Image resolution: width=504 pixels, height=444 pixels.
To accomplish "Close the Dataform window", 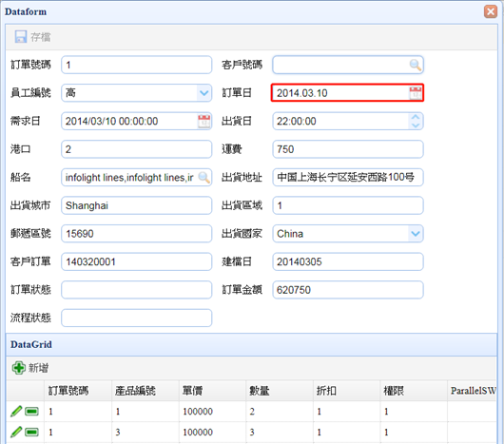I will click(491, 12).
